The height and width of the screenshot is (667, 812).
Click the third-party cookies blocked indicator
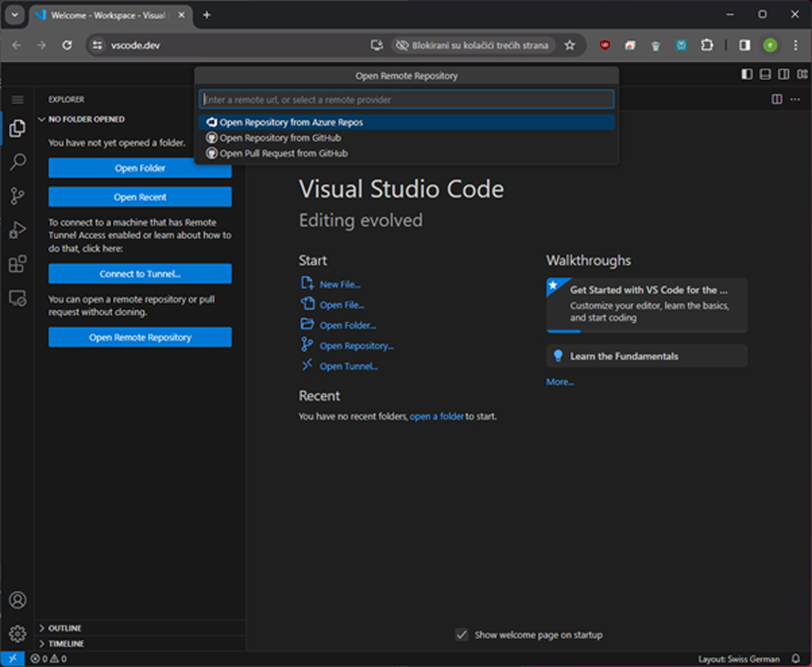click(x=473, y=45)
